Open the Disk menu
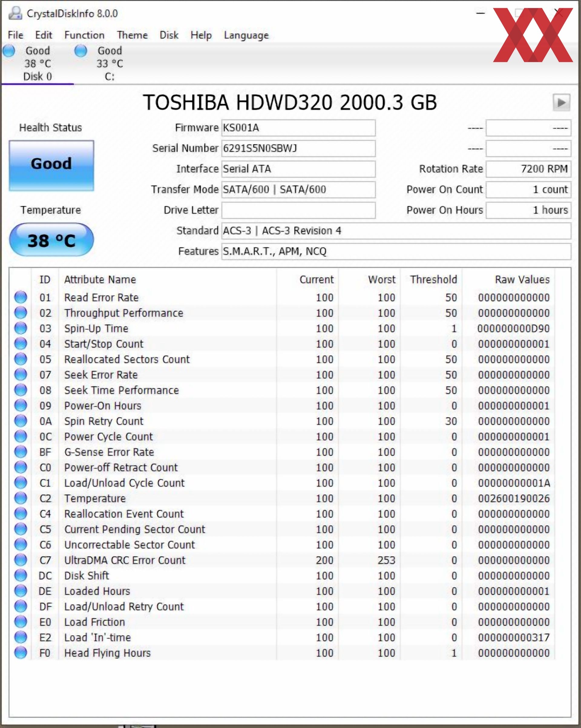Viewport: 581px width, 728px height. point(169,35)
